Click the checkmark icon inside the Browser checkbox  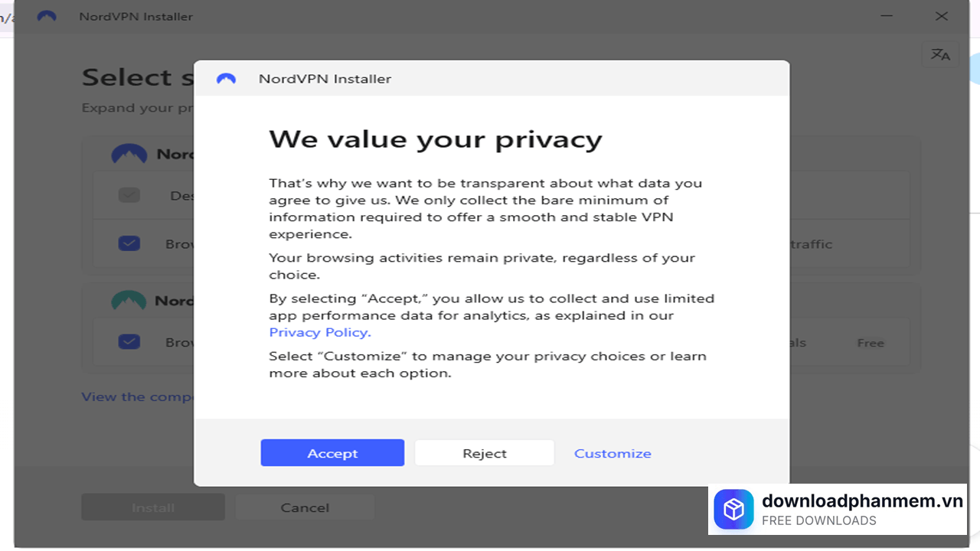tap(129, 243)
